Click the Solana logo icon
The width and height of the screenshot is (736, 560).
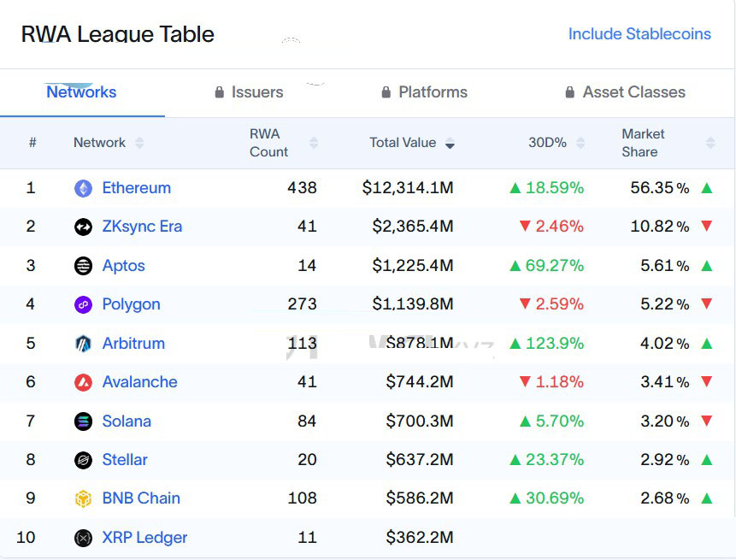[x=83, y=421]
